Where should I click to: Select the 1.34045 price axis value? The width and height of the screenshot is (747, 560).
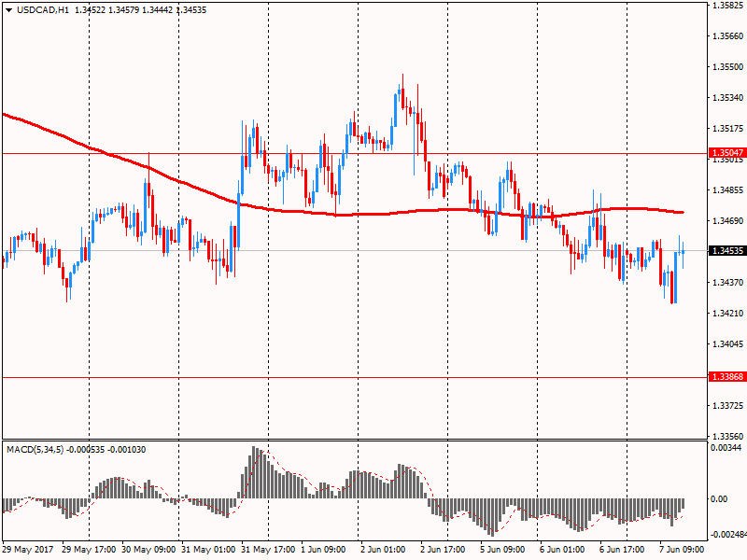pyautogui.click(x=728, y=343)
